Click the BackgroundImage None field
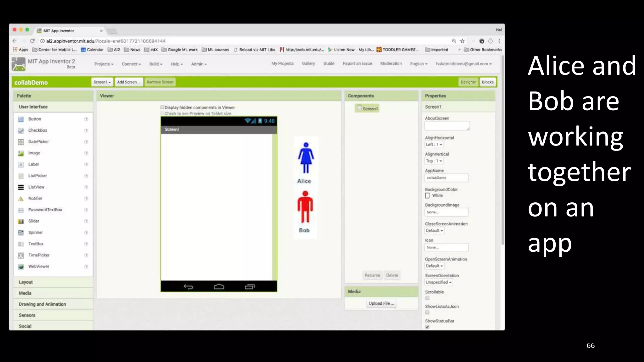 [x=446, y=212]
